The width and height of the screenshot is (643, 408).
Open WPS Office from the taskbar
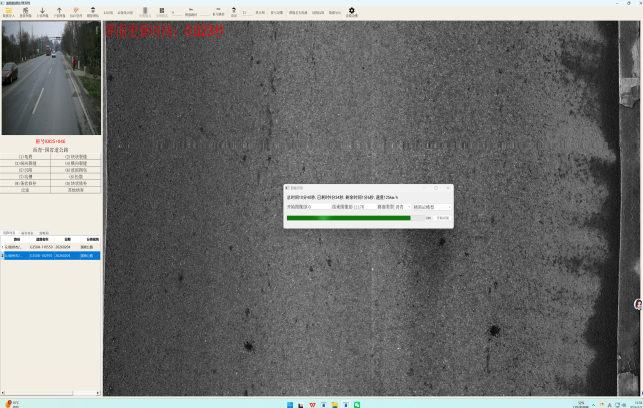312,405
